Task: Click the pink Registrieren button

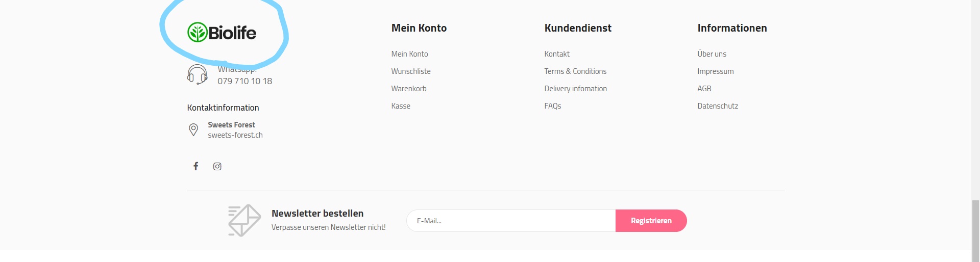Action: click(x=651, y=221)
